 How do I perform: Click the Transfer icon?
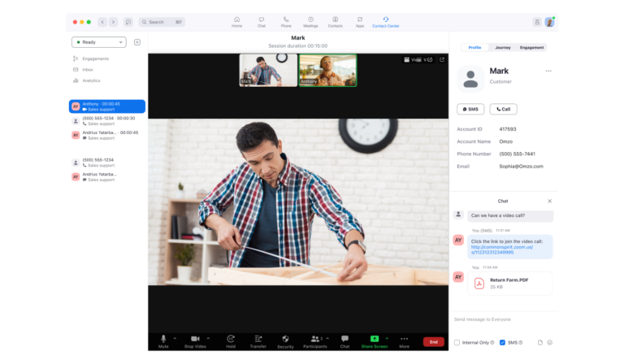pos(258,339)
